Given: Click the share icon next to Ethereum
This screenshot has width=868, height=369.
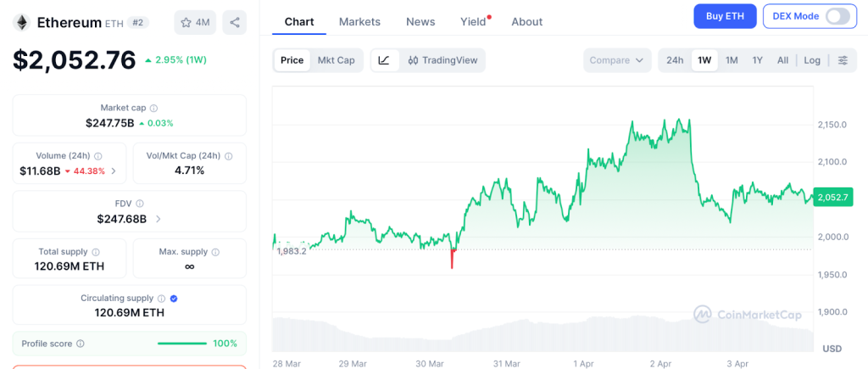Looking at the screenshot, I should click(x=235, y=22).
